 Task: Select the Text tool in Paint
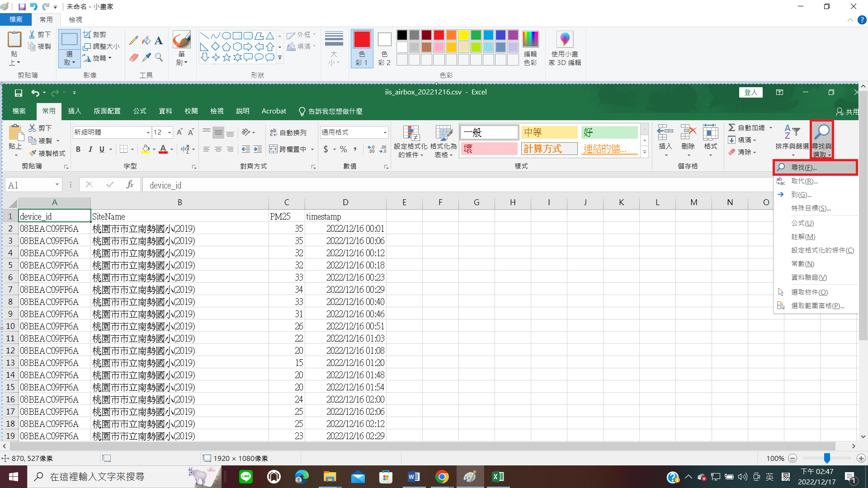pyautogui.click(x=159, y=41)
